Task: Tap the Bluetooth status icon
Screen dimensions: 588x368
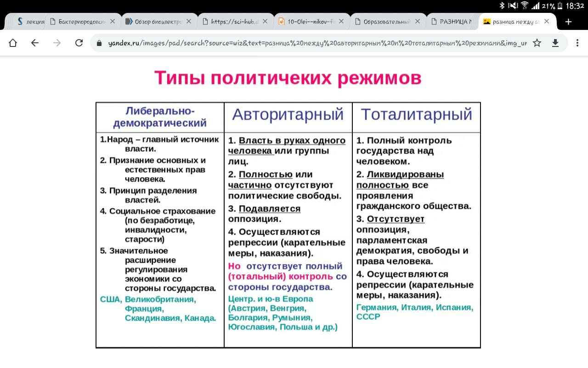Action: pos(502,6)
